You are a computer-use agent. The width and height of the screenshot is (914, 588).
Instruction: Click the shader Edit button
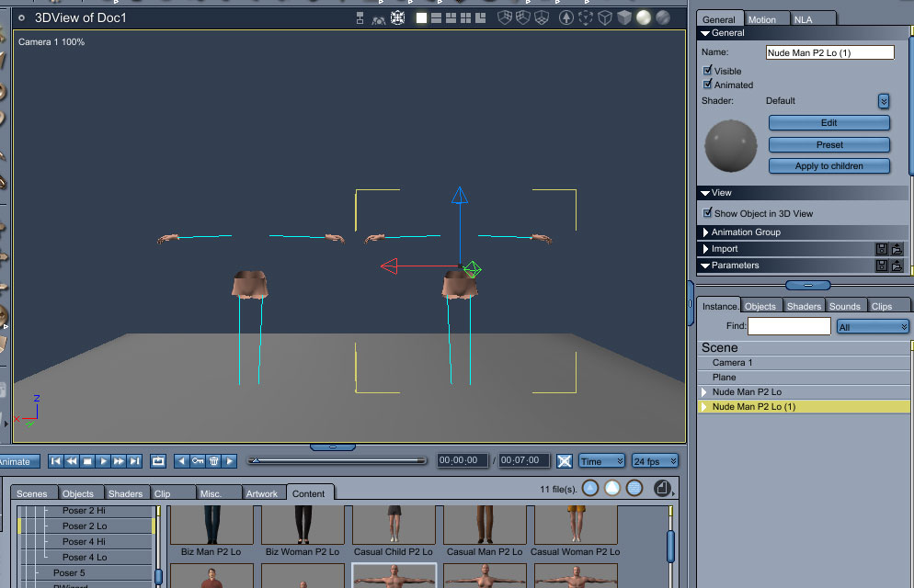[828, 123]
